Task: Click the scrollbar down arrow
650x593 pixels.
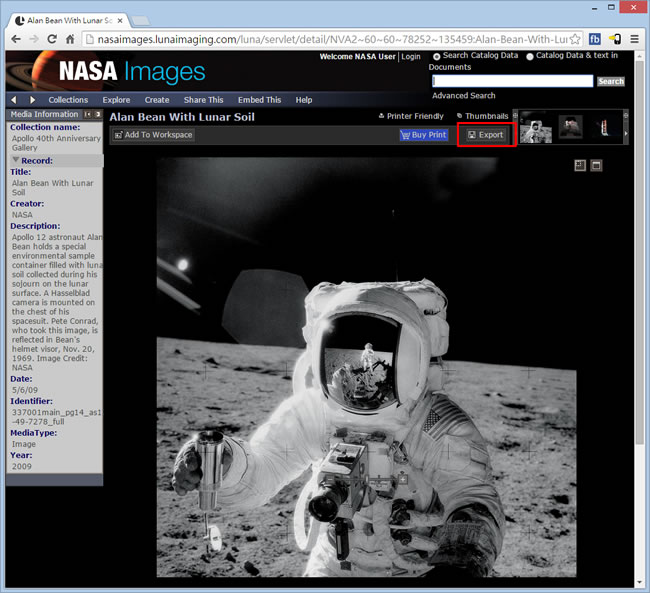Action: (640, 583)
